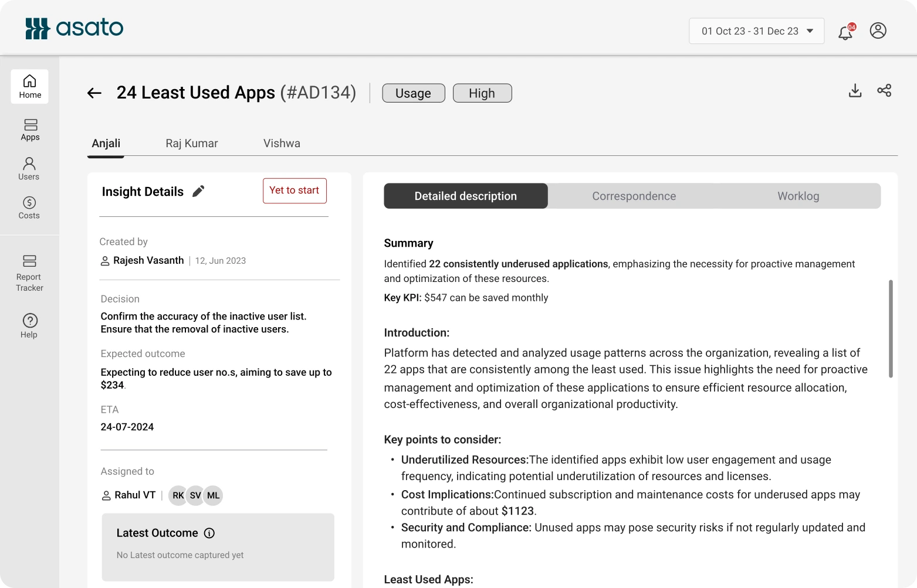Click the Key KPI line
This screenshot has width=917, height=588.
tap(466, 298)
